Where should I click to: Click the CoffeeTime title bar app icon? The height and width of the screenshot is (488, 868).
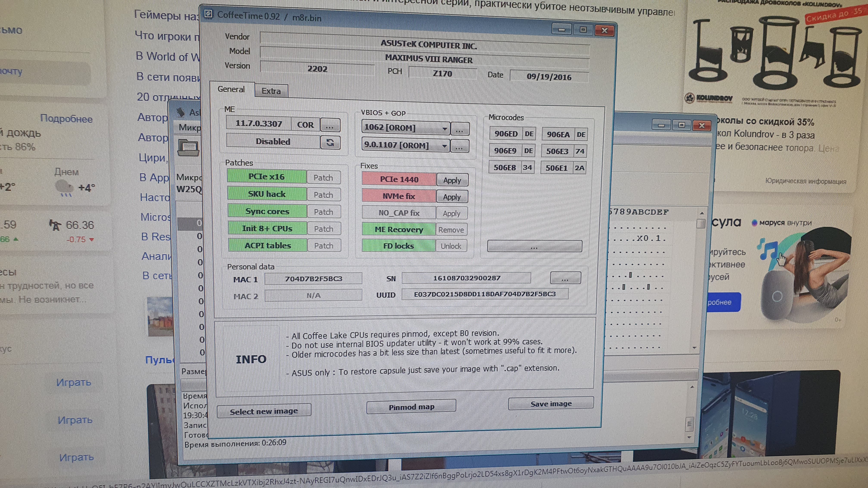click(x=209, y=14)
